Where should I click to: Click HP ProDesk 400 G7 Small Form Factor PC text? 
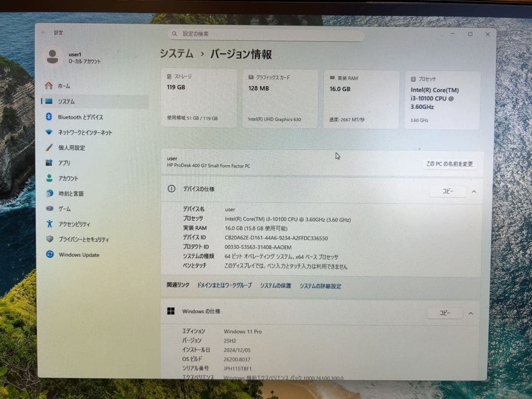pos(208,166)
